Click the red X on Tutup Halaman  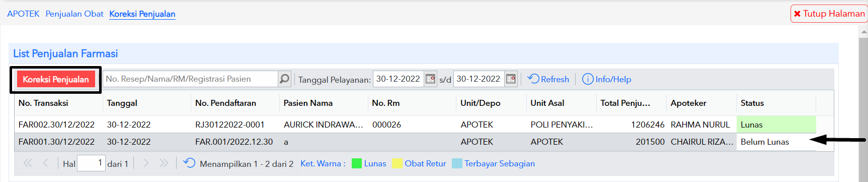(x=797, y=14)
